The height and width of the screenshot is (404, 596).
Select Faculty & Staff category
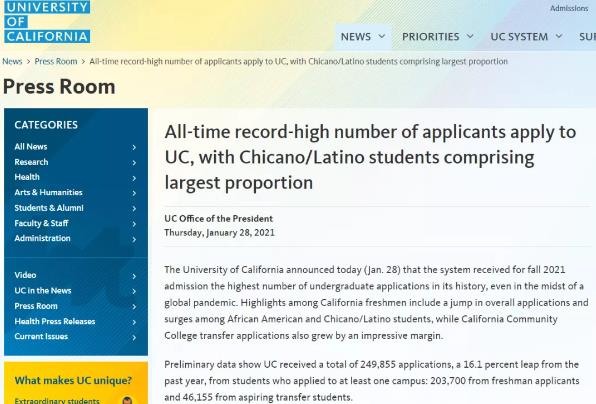(x=41, y=223)
